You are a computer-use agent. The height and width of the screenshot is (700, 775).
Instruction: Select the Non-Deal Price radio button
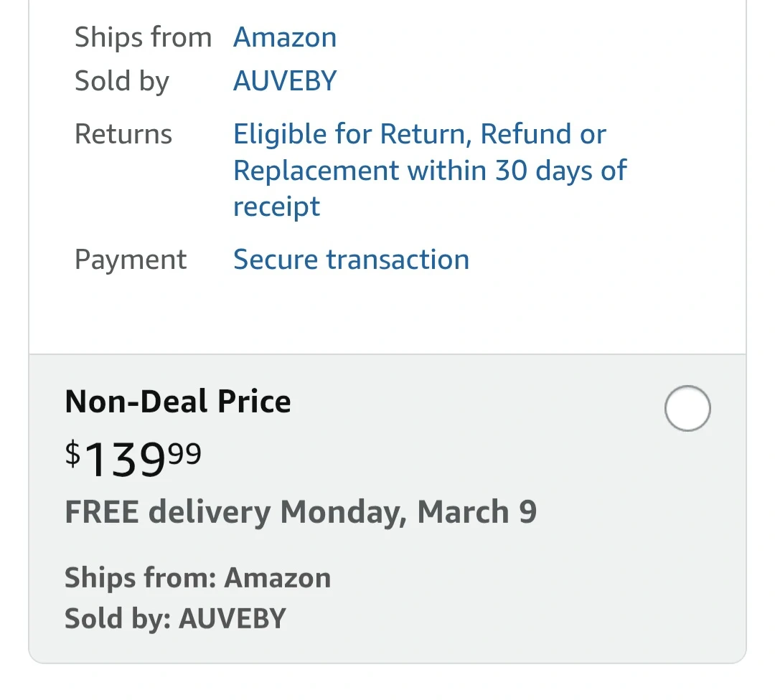click(687, 408)
